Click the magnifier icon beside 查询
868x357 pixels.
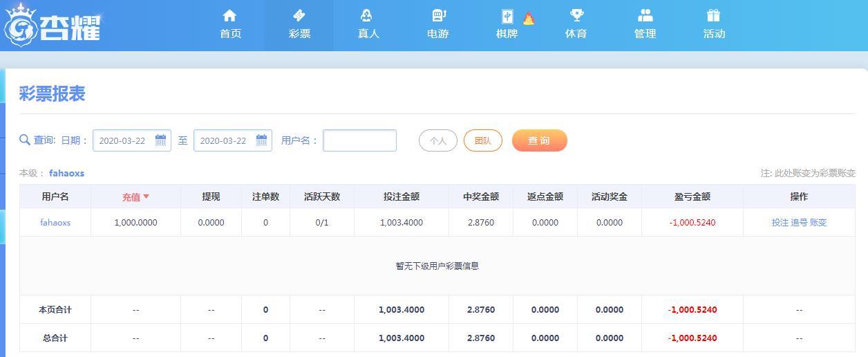(25, 140)
